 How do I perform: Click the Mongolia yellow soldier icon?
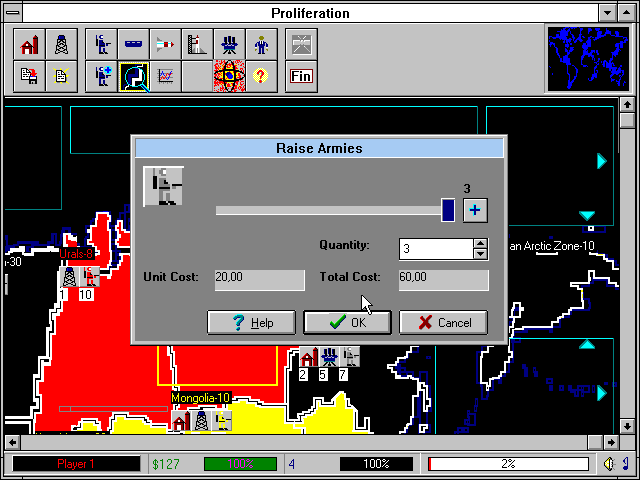[222, 420]
